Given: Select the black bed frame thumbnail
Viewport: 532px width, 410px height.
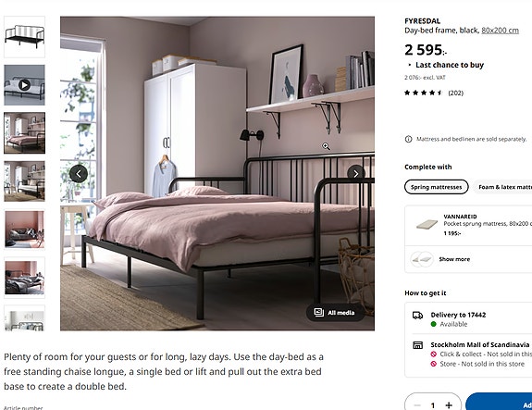Looking at the screenshot, I should (24, 37).
